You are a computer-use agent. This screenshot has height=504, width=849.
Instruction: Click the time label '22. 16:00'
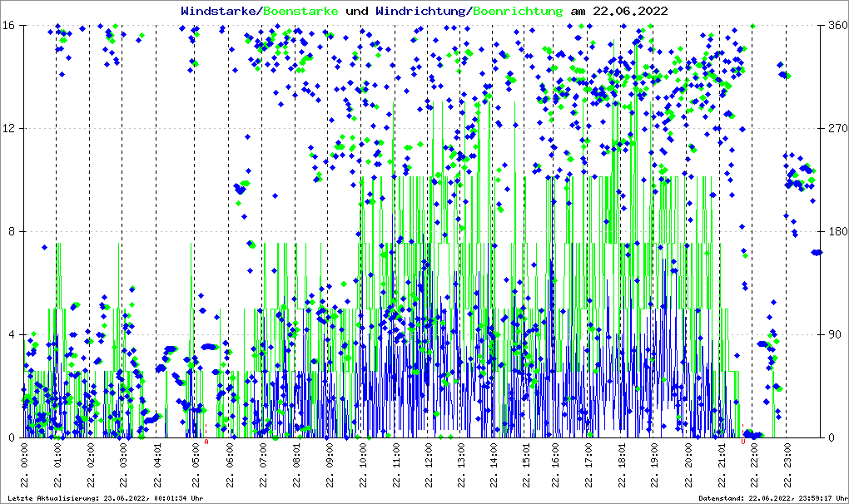point(554,466)
